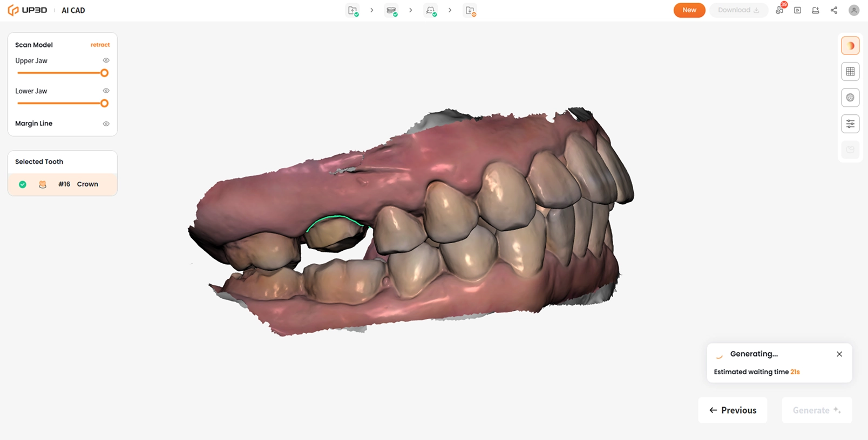Click the tray download icon in header
The image size is (868, 440).
[x=816, y=10]
